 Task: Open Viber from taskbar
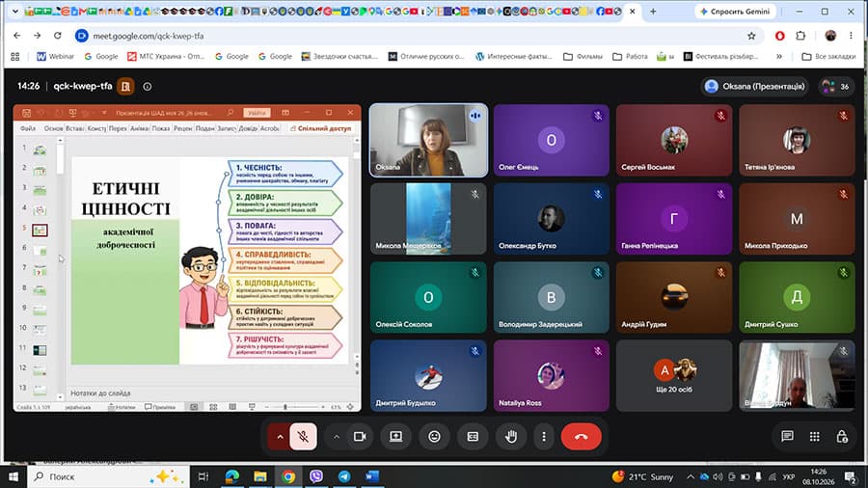click(316, 476)
